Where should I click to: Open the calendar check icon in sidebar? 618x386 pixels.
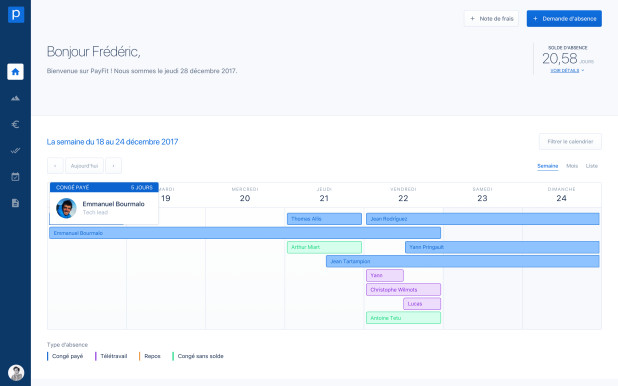tap(15, 177)
